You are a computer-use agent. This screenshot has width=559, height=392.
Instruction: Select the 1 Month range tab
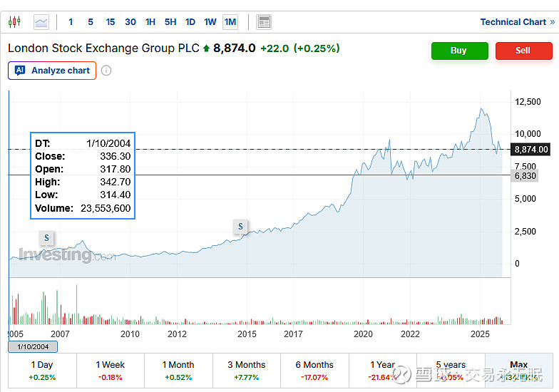coord(178,371)
